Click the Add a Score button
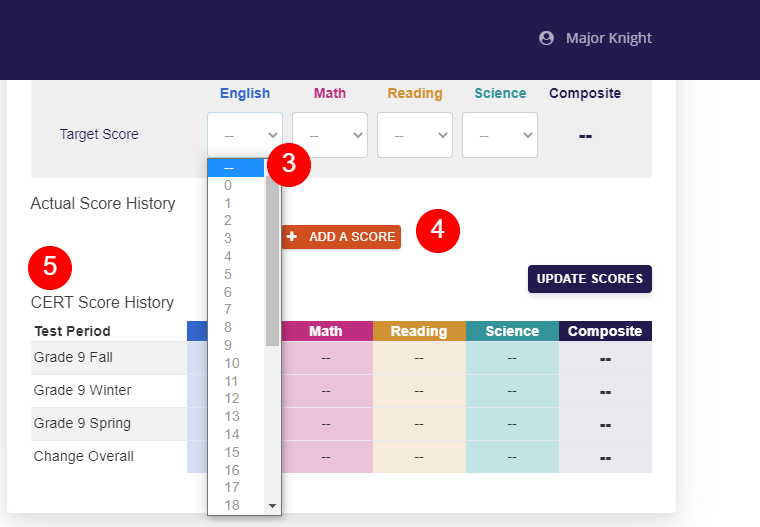Image resolution: width=760 pixels, height=527 pixels. coord(341,237)
